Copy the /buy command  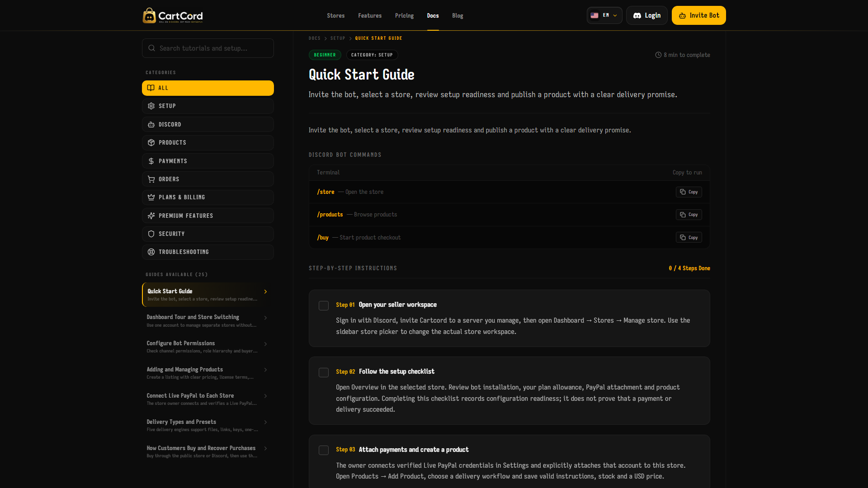coord(689,238)
